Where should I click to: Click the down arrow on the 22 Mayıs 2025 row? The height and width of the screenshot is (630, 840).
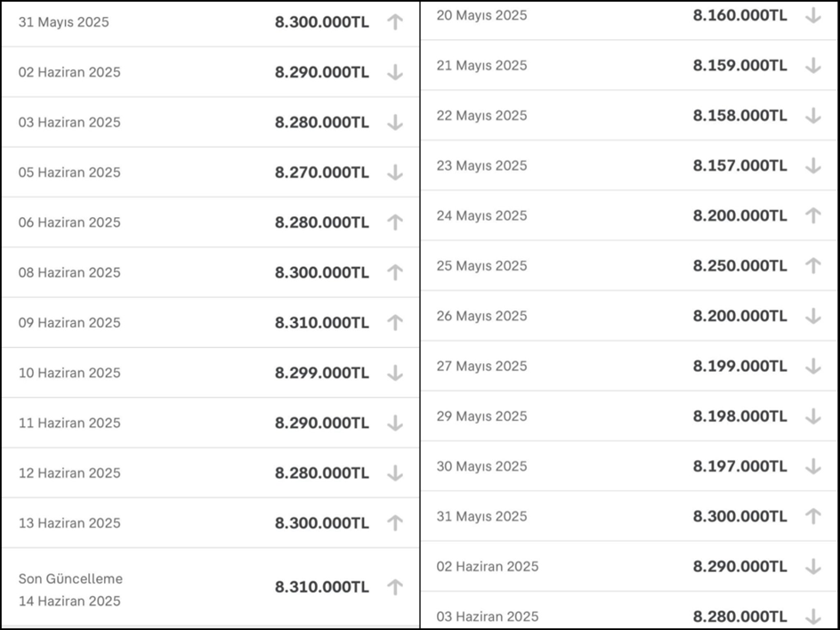point(812,116)
